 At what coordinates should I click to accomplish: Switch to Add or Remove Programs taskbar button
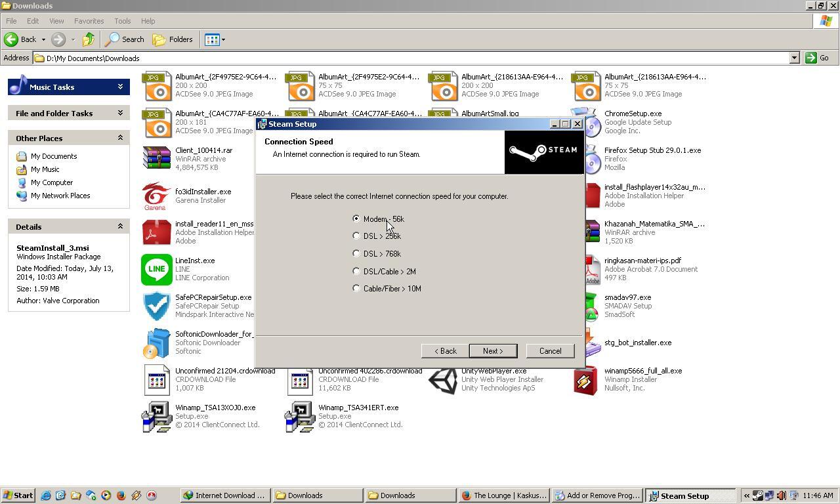(x=597, y=495)
